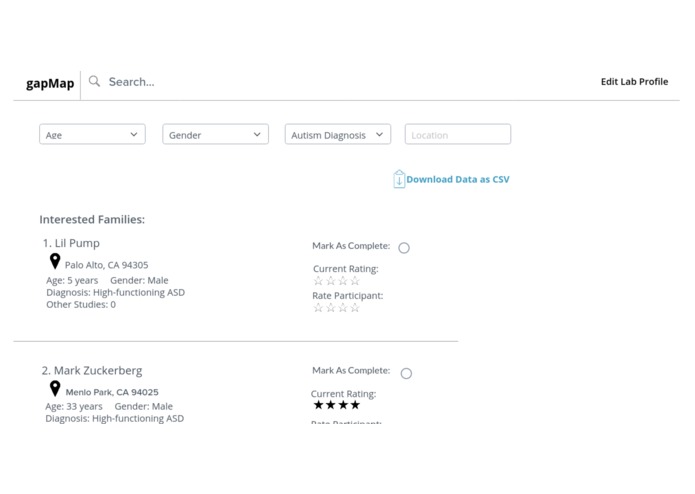Go to gapMap home logo
695x494 pixels.
point(50,83)
